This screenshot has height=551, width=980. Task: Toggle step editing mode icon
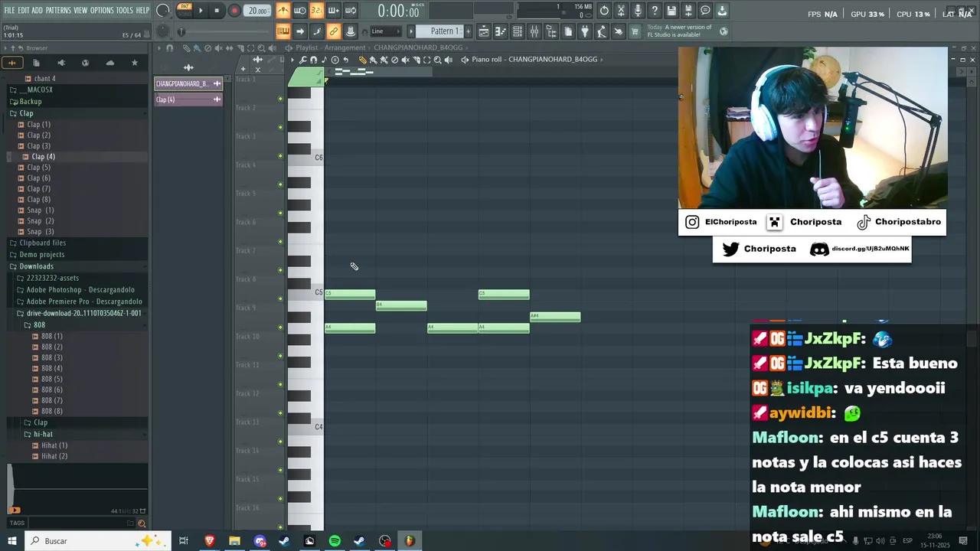316,31
